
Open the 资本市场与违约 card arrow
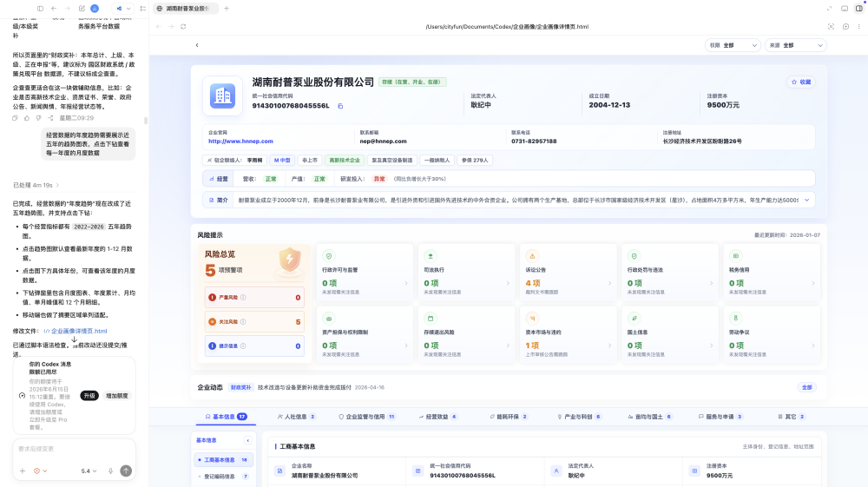609,346
